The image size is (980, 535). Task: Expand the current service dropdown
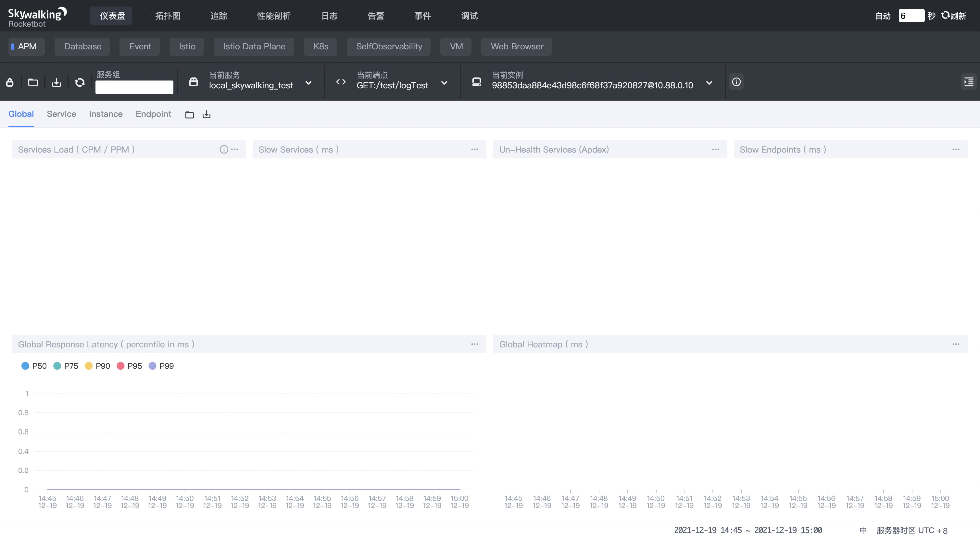point(308,83)
